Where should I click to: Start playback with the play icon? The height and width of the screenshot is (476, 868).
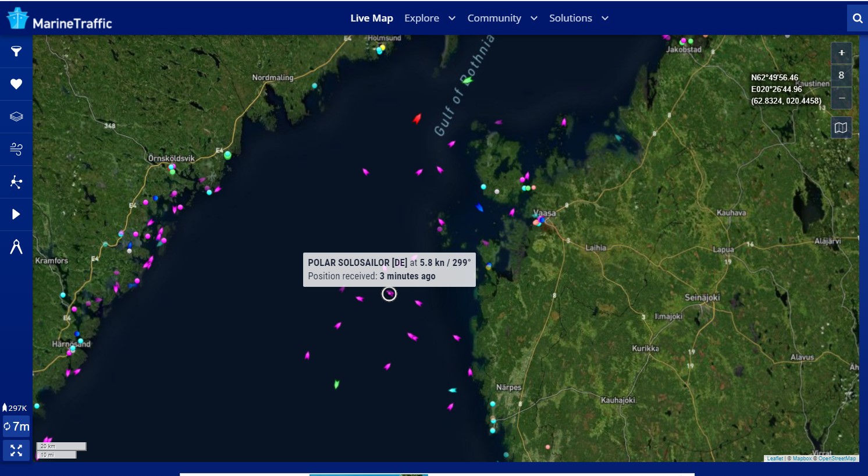pos(16,214)
